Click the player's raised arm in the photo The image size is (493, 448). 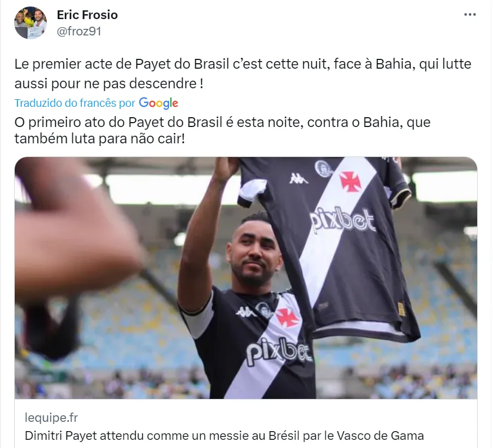[x=201, y=239]
